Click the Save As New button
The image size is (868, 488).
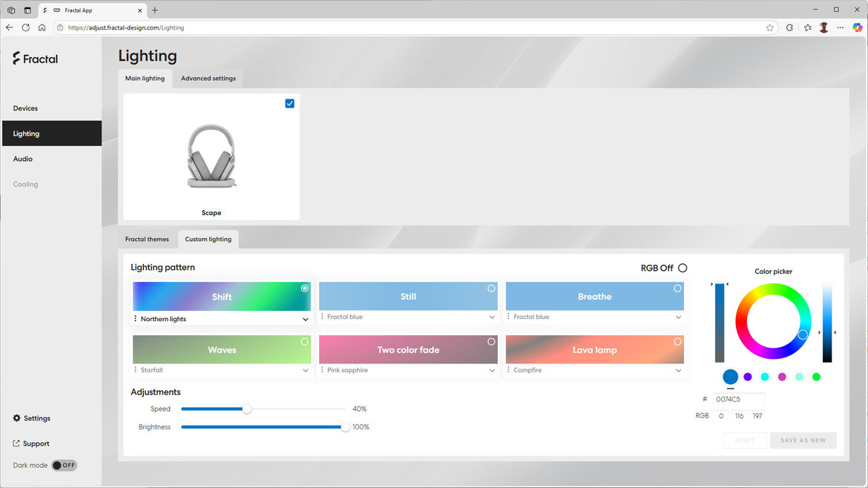(803, 441)
